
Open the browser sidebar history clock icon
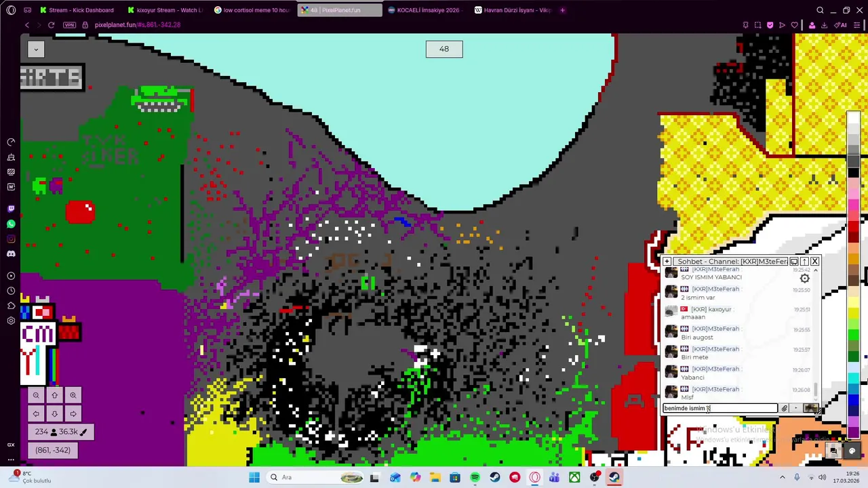click(x=11, y=291)
